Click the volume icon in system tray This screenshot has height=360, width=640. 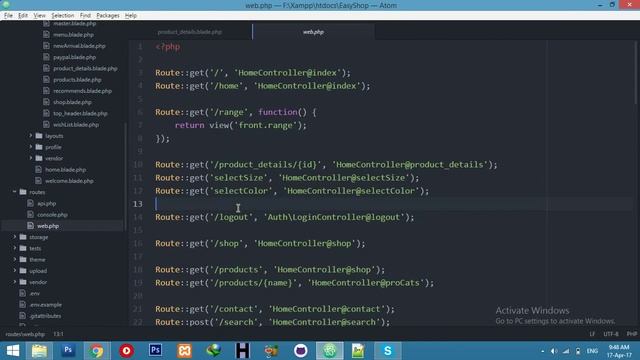pos(554,351)
